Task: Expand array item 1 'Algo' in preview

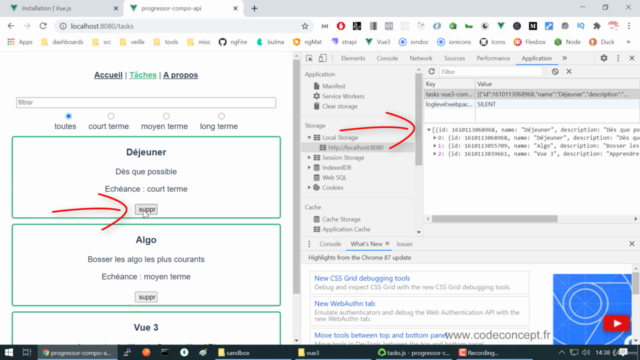Action: coord(435,146)
